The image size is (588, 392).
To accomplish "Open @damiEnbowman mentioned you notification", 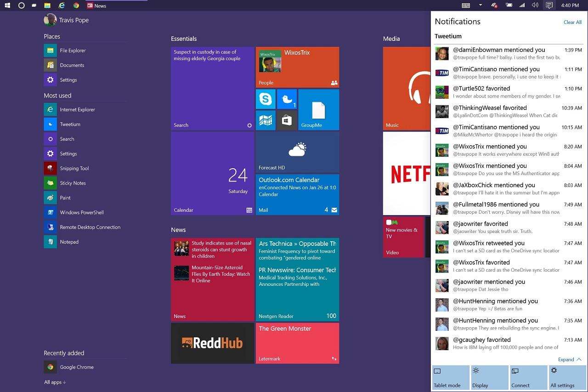I will [509, 53].
